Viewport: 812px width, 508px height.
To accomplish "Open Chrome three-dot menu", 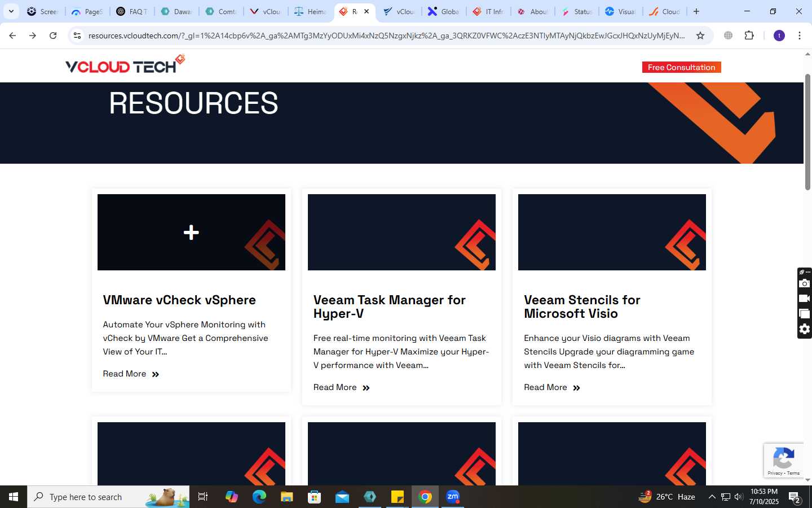I will click(800, 36).
